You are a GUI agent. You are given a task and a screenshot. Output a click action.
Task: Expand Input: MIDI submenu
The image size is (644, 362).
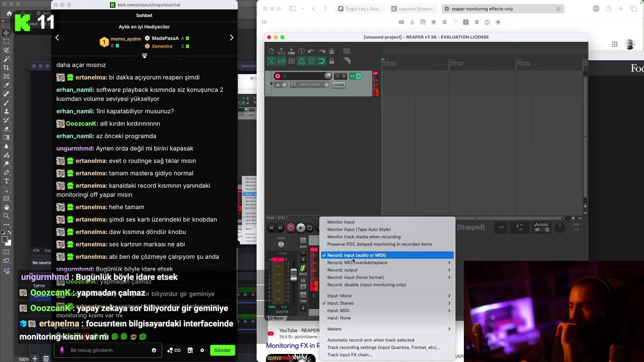click(387, 311)
